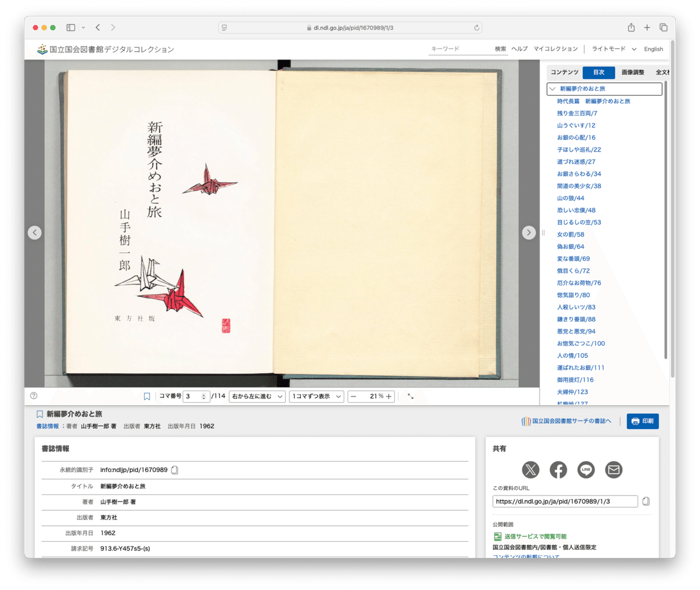This screenshot has width=700, height=590.
Task: Switch to the コンテンツ tab
Action: (565, 72)
